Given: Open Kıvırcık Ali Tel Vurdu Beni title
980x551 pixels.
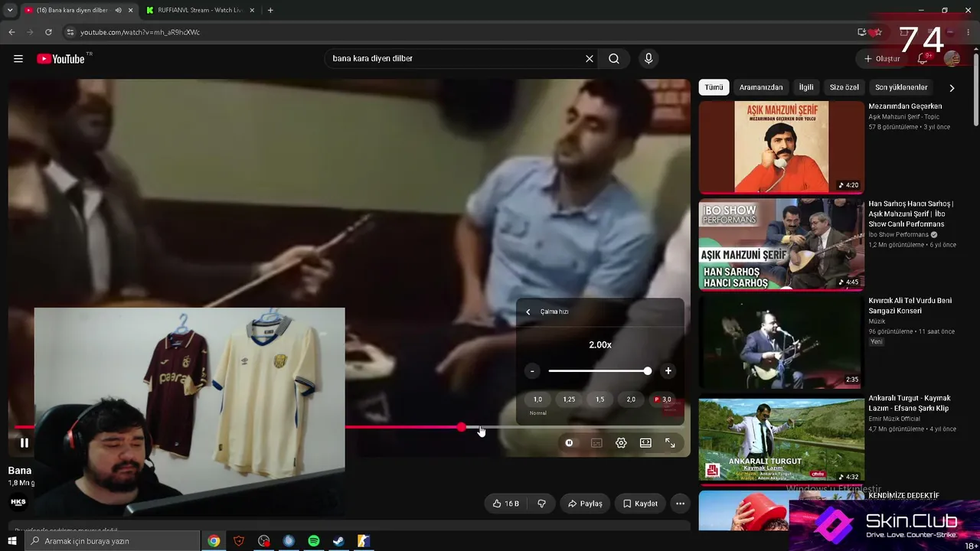Looking at the screenshot, I should click(910, 306).
